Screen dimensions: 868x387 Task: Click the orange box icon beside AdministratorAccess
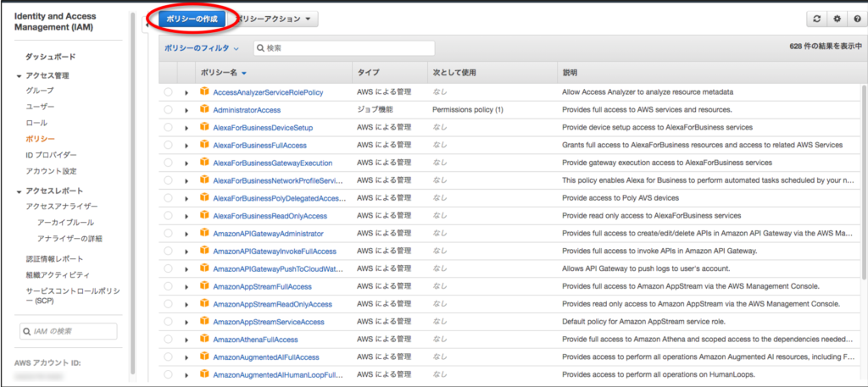(203, 109)
